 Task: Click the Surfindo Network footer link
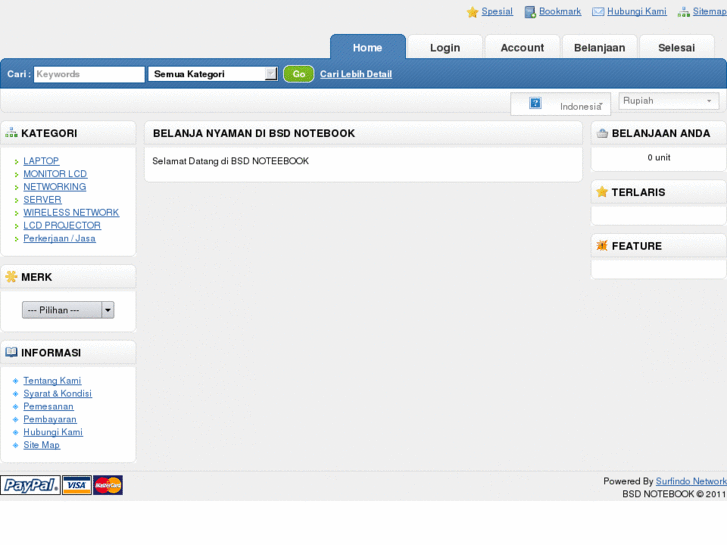tap(691, 481)
